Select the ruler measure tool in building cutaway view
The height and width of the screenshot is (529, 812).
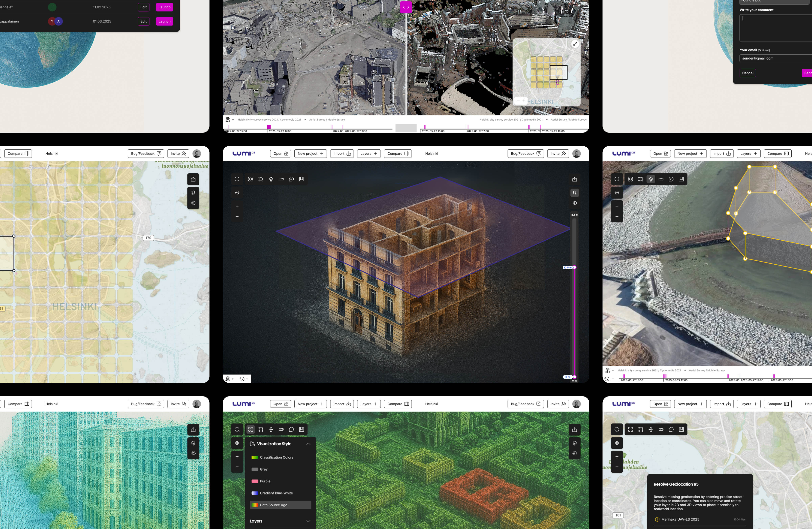[x=281, y=179]
